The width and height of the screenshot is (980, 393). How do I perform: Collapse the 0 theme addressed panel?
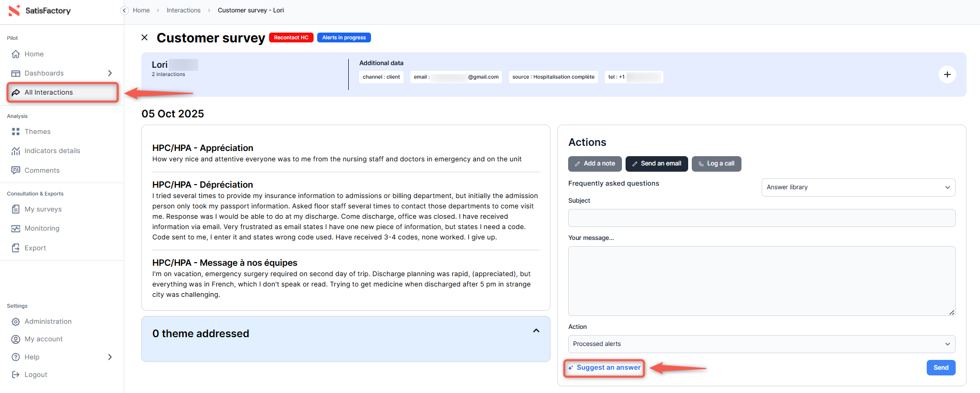(x=536, y=331)
